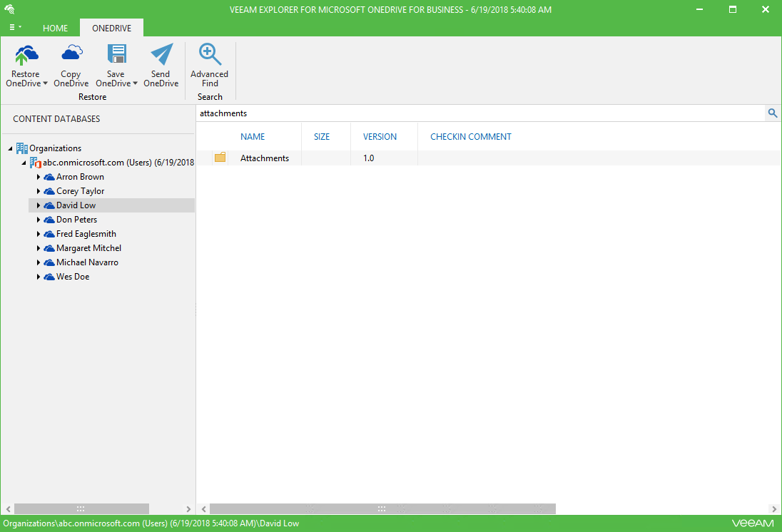Screen dimensions: 782x532
Task: Click the status bar path text
Action: [x=151, y=523]
